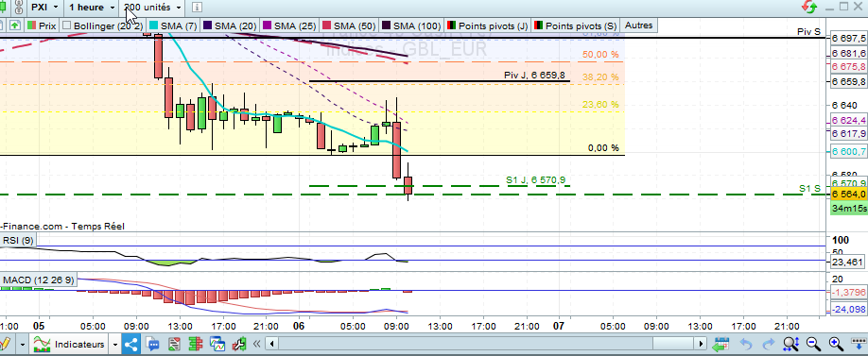Open the PXI instrument dropdown
Image resolution: width=868 pixels, height=356 pixels.
click(x=45, y=8)
